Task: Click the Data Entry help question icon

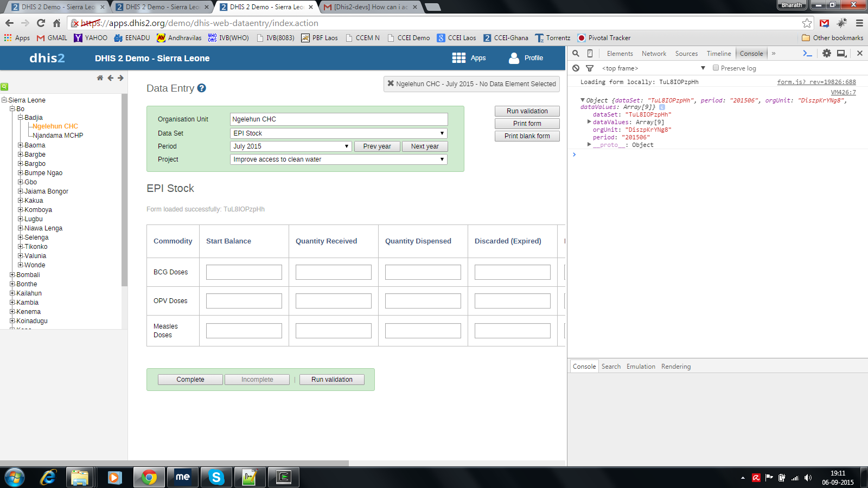Action: [201, 88]
